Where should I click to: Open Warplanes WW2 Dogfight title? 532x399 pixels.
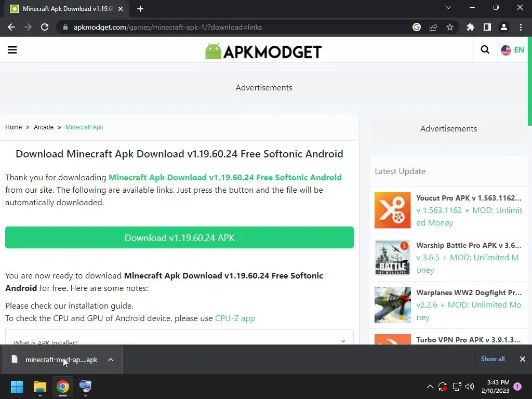click(x=469, y=292)
